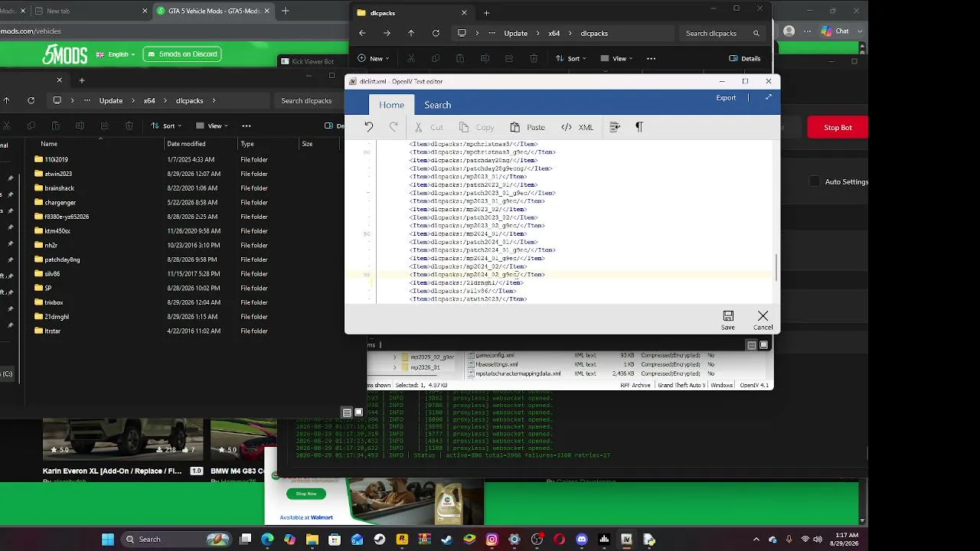Refresh the left Explorer window
Image resolution: width=980 pixels, height=551 pixels.
[x=31, y=100]
